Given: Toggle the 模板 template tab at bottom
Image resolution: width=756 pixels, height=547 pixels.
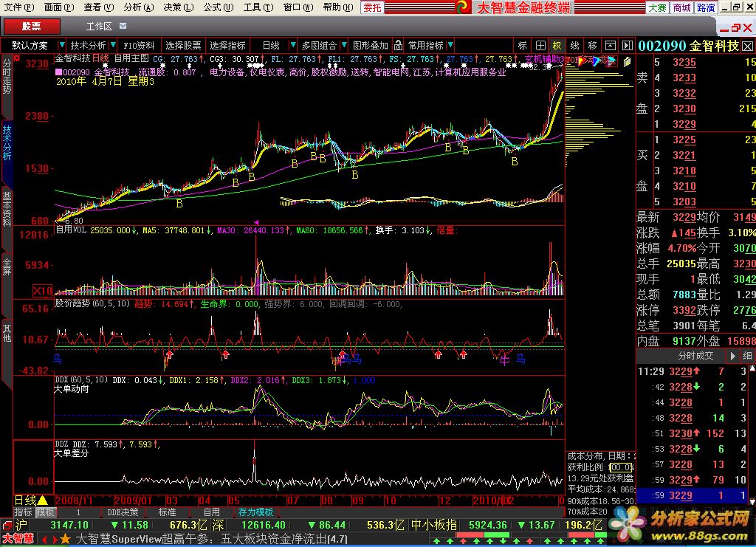Looking at the screenshot, I should point(46,512).
